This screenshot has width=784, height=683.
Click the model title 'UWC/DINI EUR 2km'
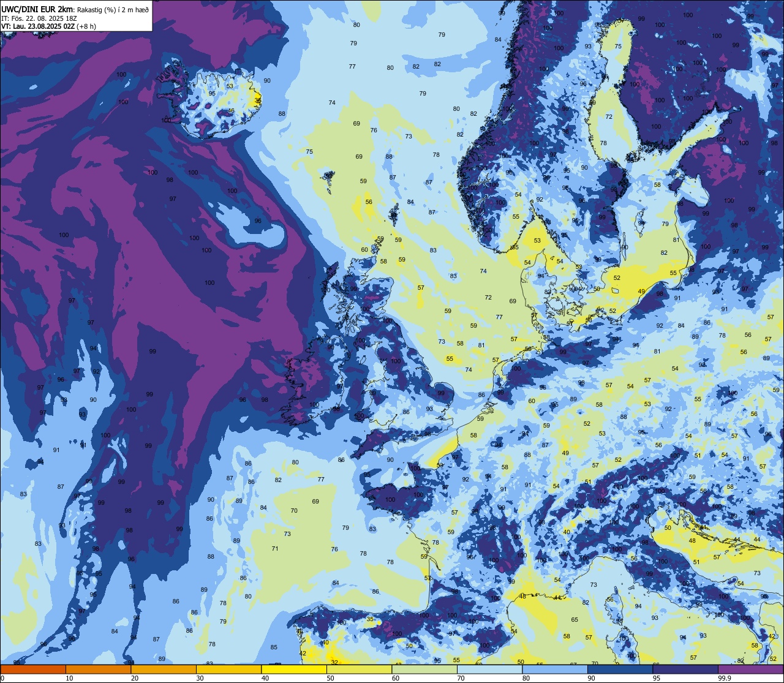point(37,9)
